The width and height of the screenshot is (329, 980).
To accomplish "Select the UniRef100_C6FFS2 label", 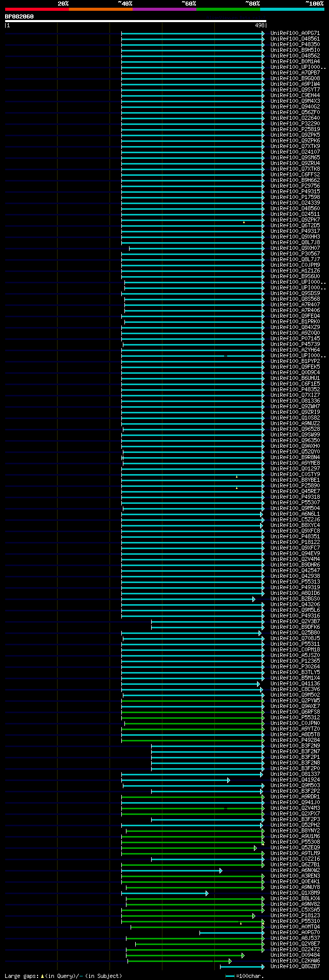I will (x=295, y=174).
